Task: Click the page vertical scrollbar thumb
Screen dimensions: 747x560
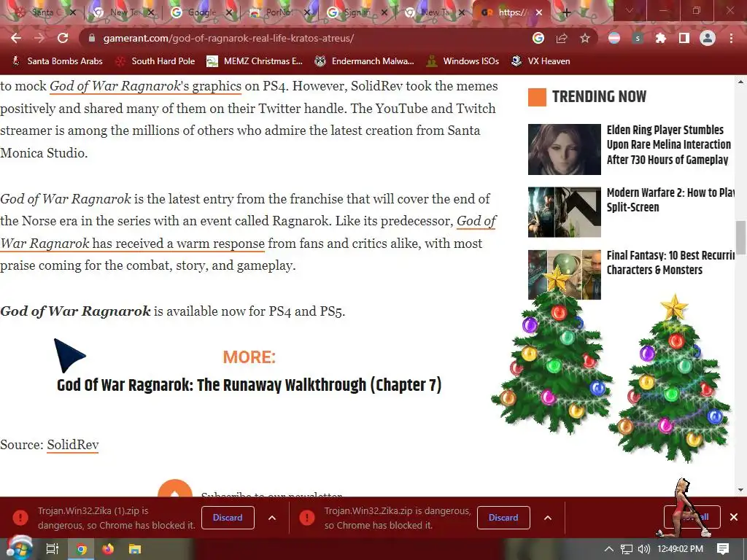Action: point(741,237)
